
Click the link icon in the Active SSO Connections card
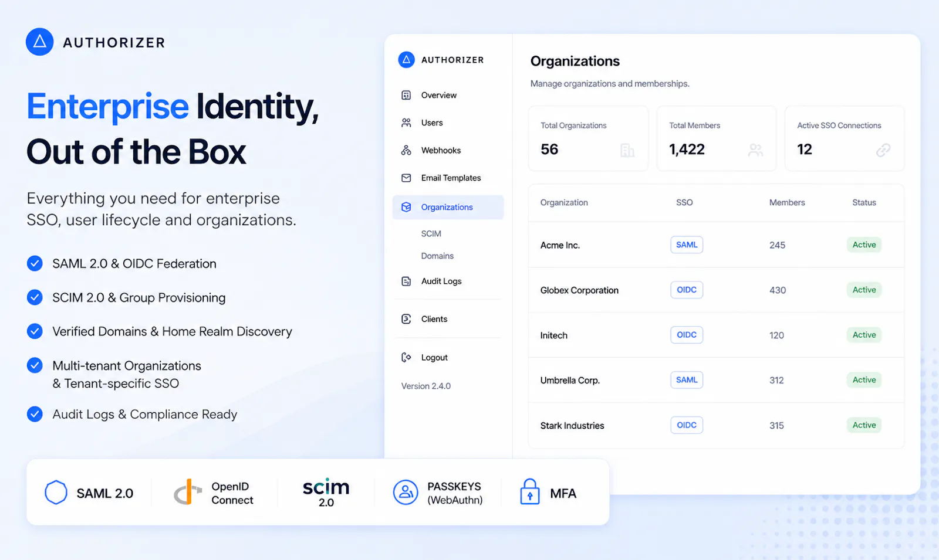[x=883, y=151]
